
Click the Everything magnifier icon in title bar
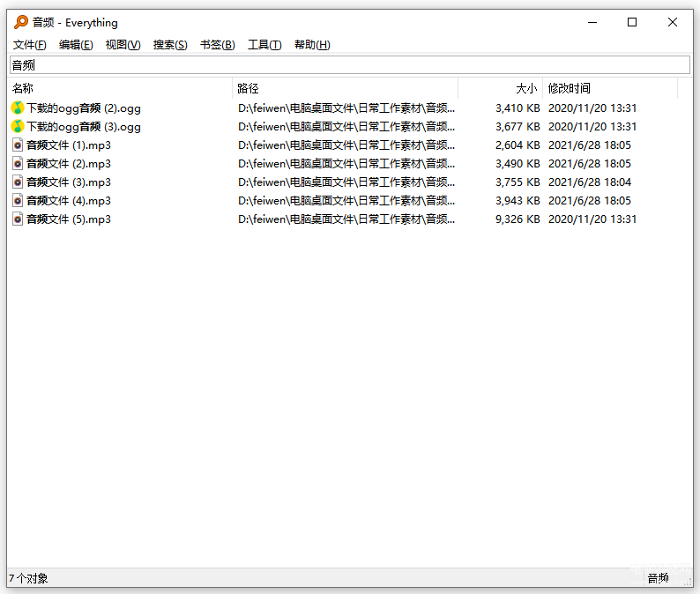coord(21,22)
